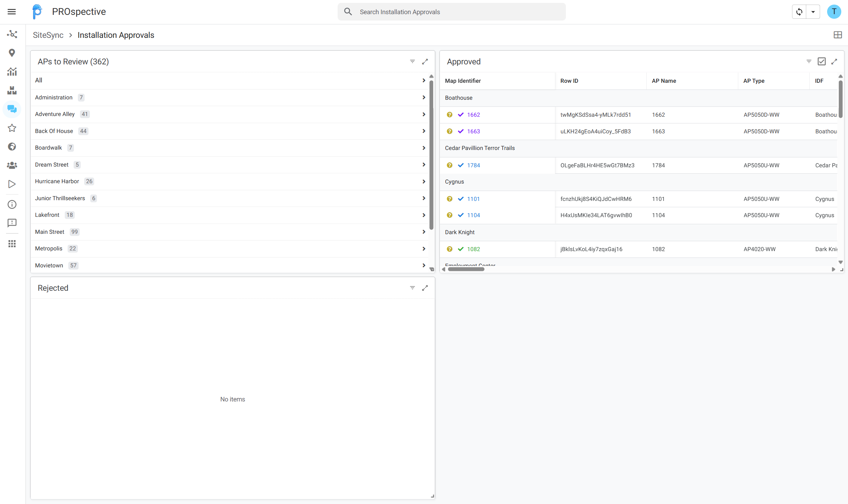Image resolution: width=848 pixels, height=504 pixels.
Task: Click the Approved table vertical scrollbar
Action: click(840, 99)
